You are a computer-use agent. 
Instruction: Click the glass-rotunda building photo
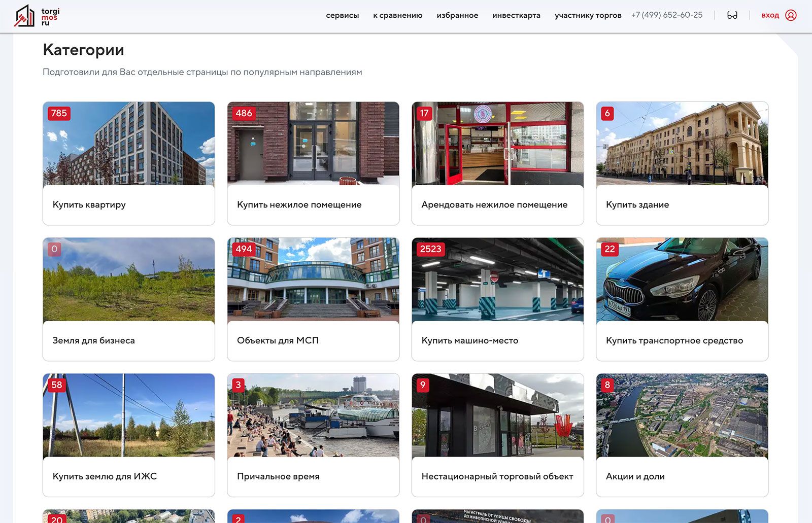coord(313,280)
